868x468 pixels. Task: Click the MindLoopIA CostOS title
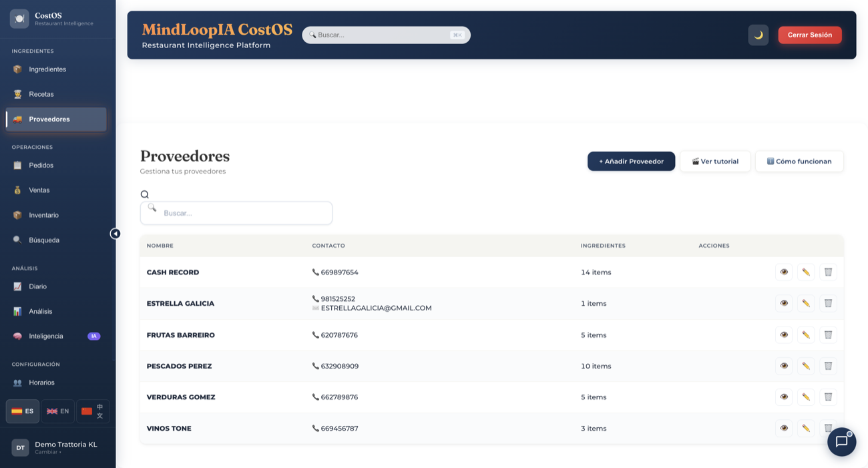click(x=217, y=29)
